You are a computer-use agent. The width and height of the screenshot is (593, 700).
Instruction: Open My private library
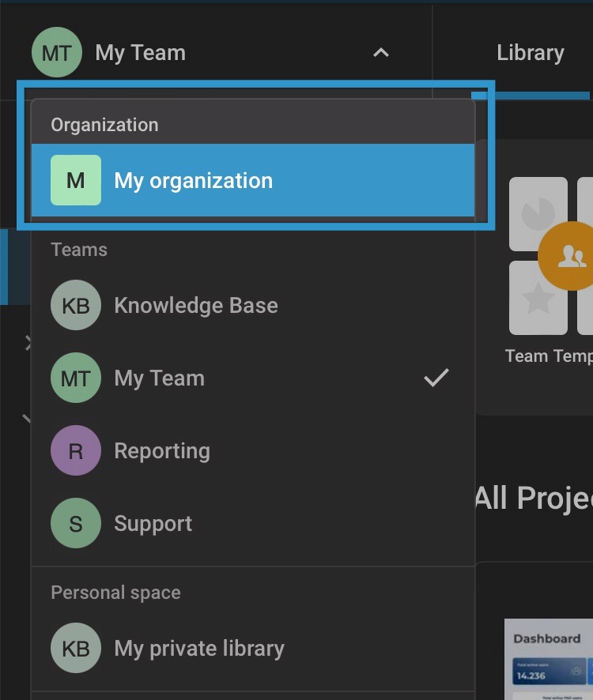[x=198, y=648]
